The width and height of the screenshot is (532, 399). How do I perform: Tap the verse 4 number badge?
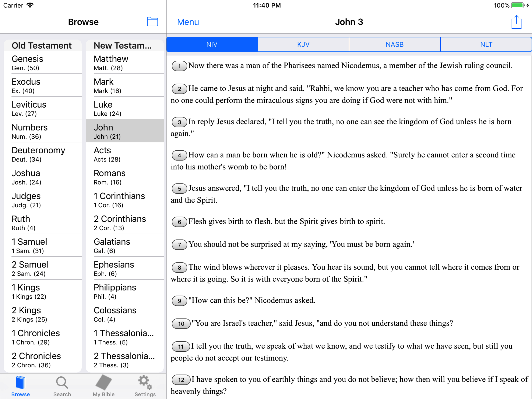click(x=179, y=155)
